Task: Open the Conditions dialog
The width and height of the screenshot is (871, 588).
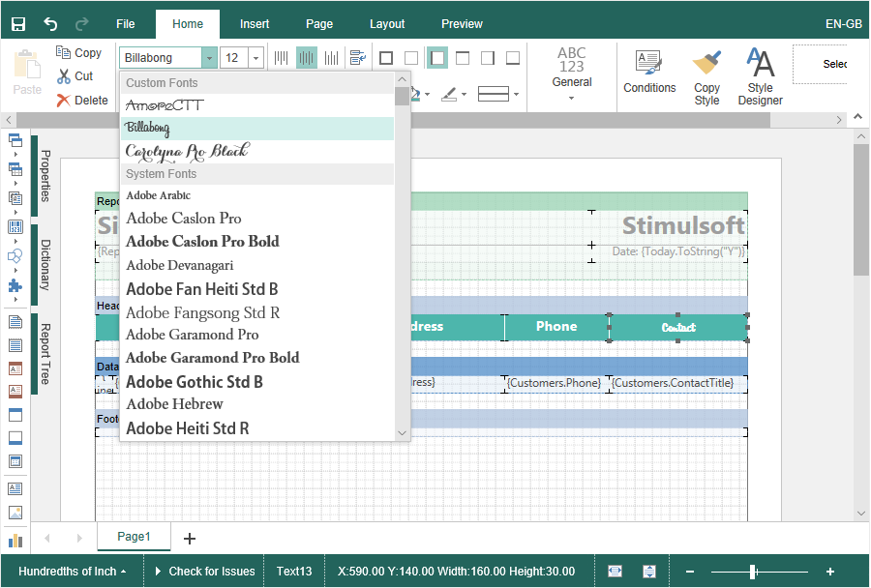Action: 649,73
